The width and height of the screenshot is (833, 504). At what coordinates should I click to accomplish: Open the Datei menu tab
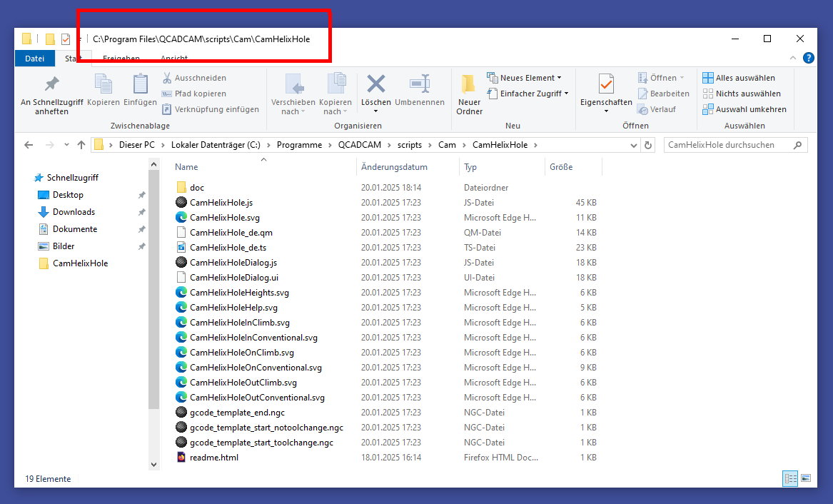34,59
